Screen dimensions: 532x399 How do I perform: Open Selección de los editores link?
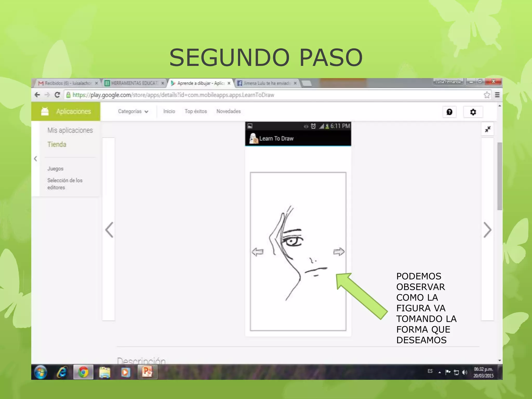(x=65, y=184)
